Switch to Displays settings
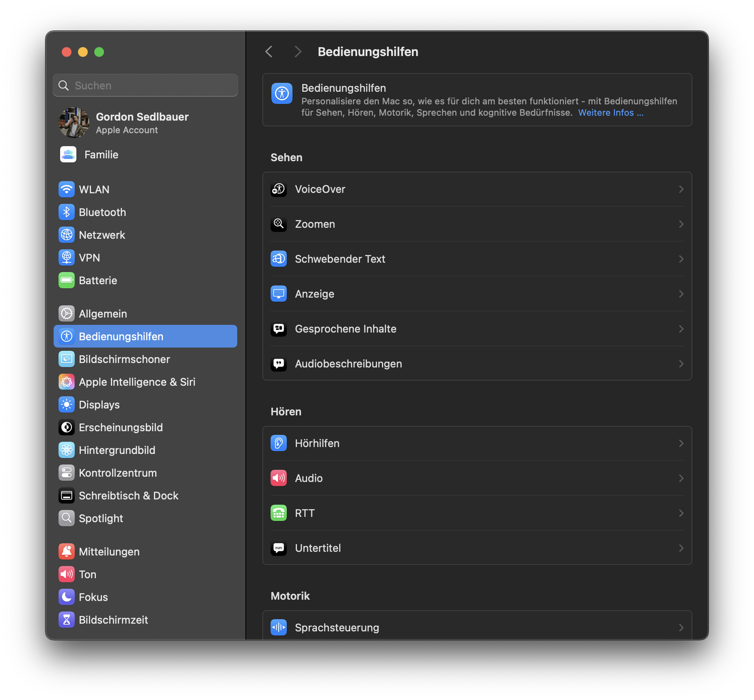This screenshot has height=700, width=754. (x=99, y=404)
